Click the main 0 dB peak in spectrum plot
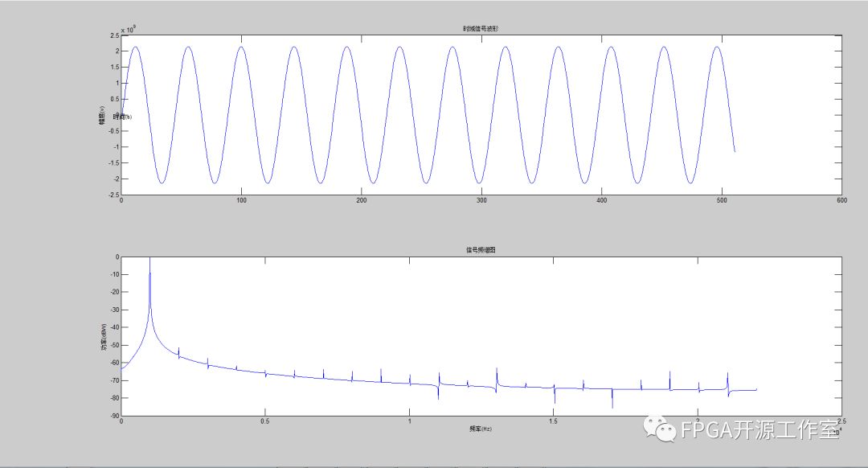The width and height of the screenshot is (868, 468). pos(149,259)
